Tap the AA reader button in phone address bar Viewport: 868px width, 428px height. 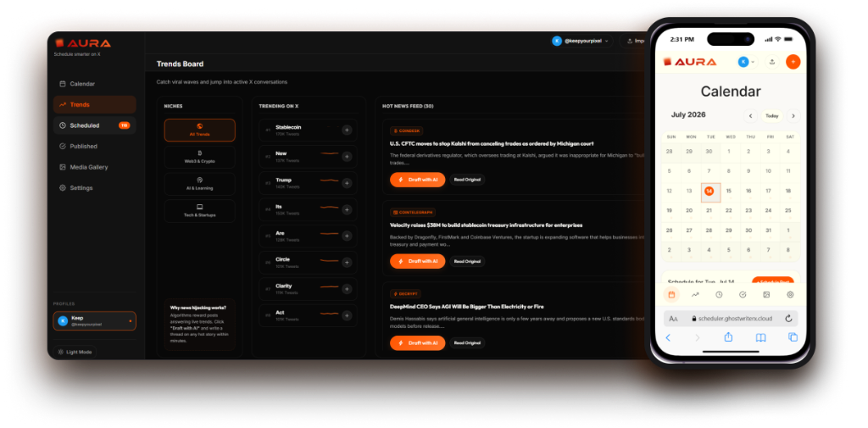pyautogui.click(x=673, y=319)
